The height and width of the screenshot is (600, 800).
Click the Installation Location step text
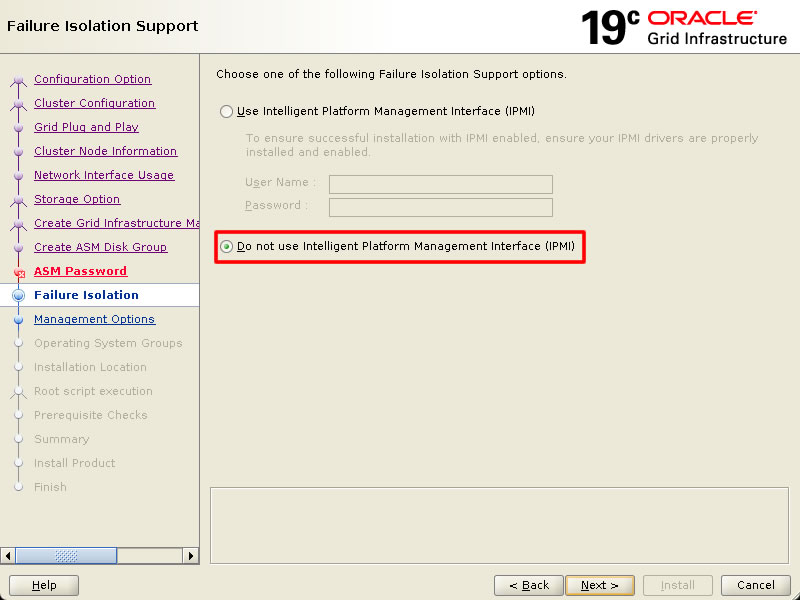point(90,367)
